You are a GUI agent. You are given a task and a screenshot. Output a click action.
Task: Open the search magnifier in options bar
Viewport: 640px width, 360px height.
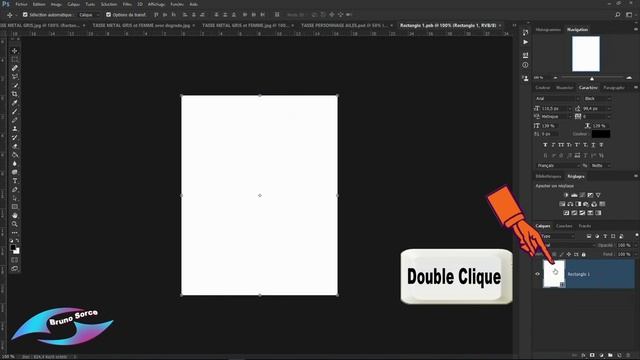click(x=618, y=15)
